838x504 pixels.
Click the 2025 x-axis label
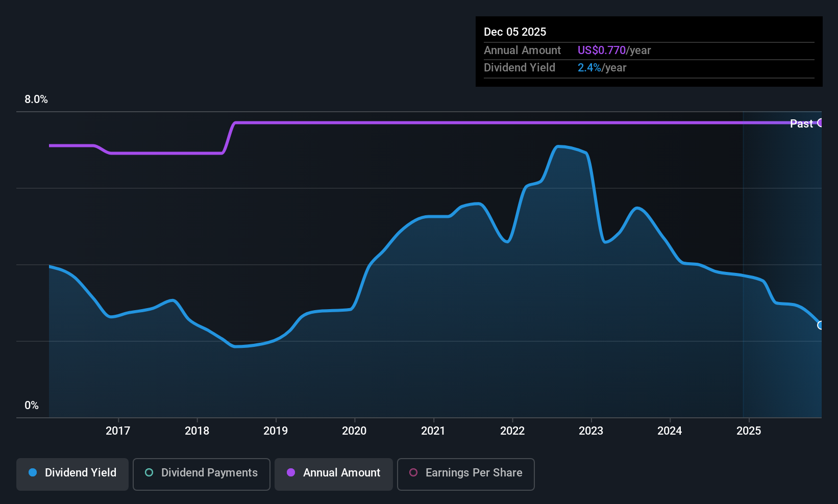click(749, 431)
